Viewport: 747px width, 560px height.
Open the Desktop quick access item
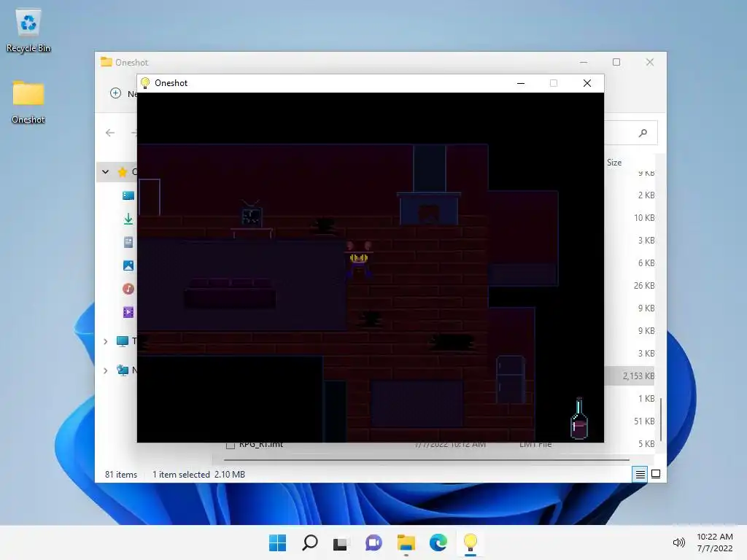coord(128,195)
